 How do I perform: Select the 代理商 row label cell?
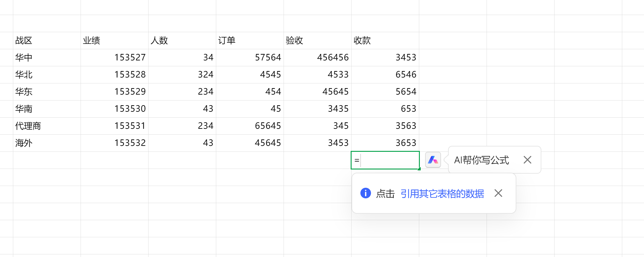point(47,126)
